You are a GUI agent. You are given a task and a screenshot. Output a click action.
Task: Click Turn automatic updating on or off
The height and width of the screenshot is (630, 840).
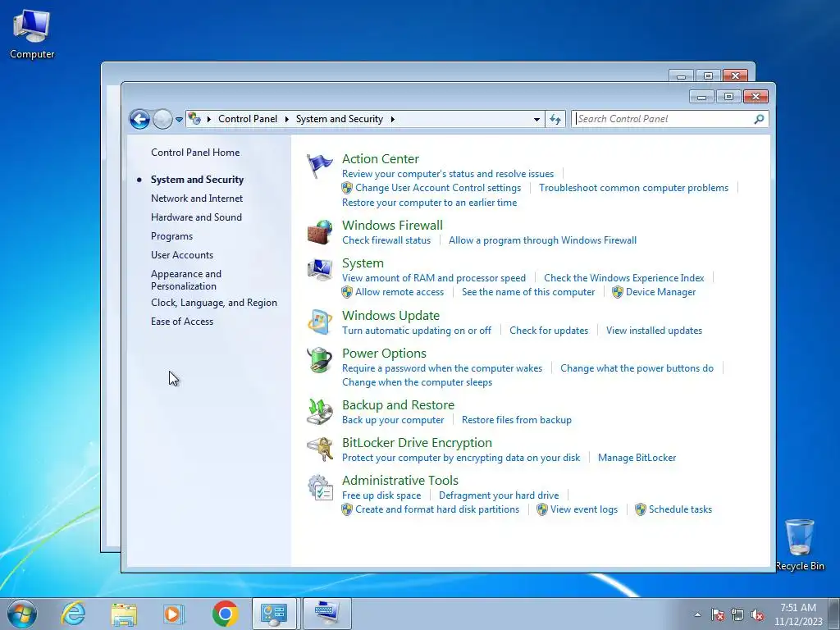pyautogui.click(x=416, y=331)
